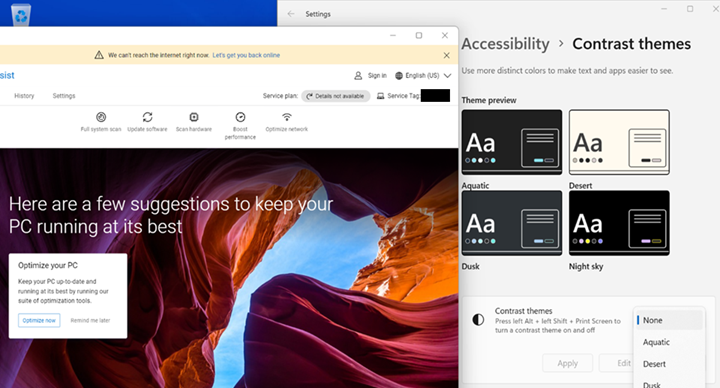Select None in the contrast themes list

[669, 320]
